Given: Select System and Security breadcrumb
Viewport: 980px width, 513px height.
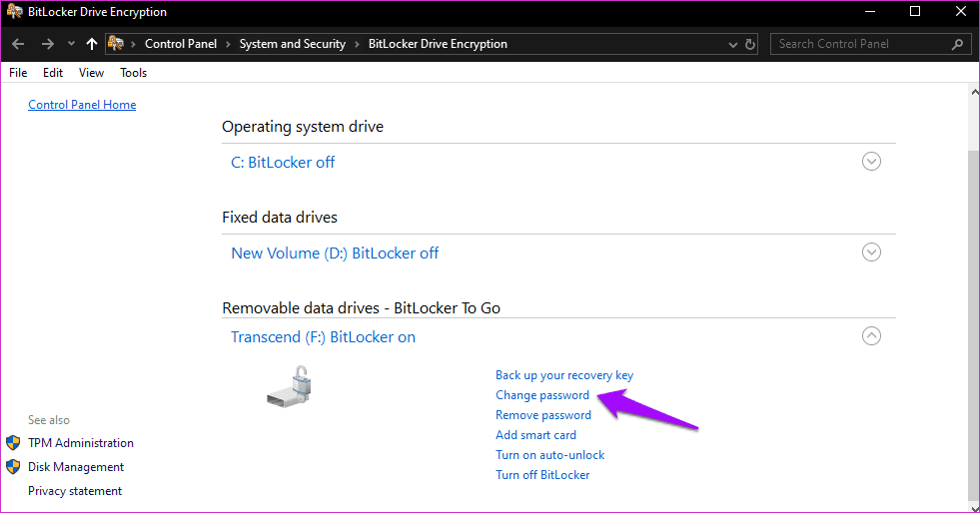Looking at the screenshot, I should click(x=293, y=44).
